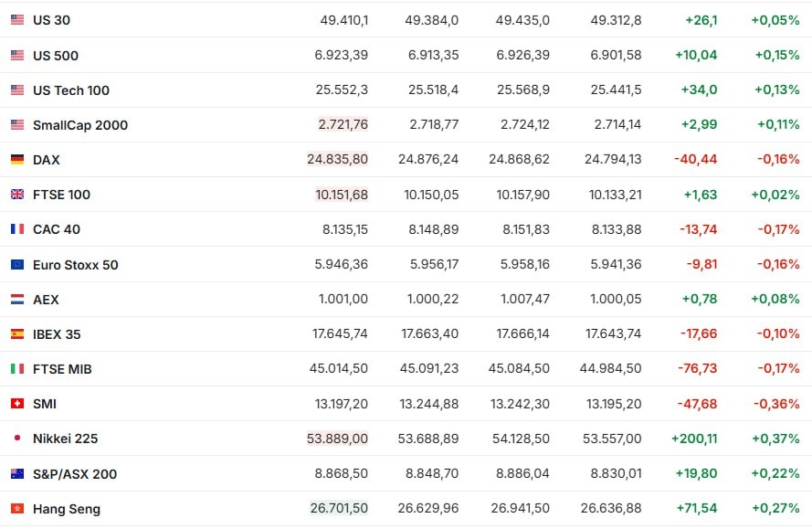The image size is (812, 529).
Task: Click the DAX last price 24.835,80
Action: (x=338, y=160)
